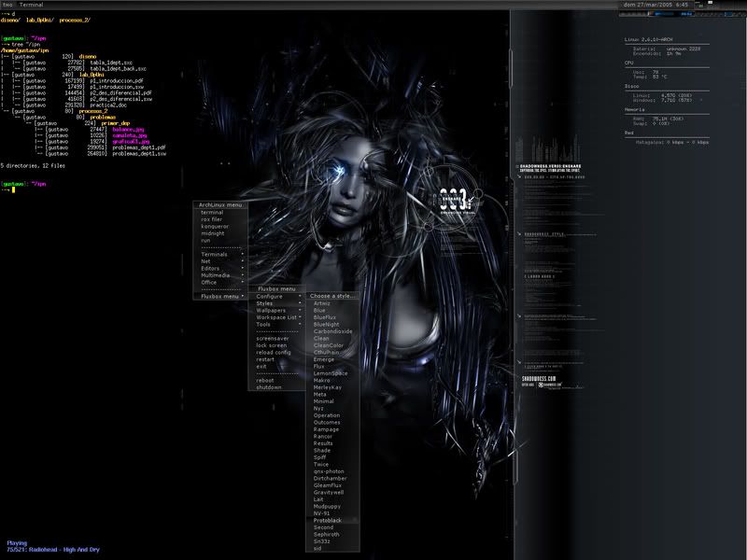Select reload config in Fluxbox menu
Viewport: 747px width, 560px height.
[274, 352]
